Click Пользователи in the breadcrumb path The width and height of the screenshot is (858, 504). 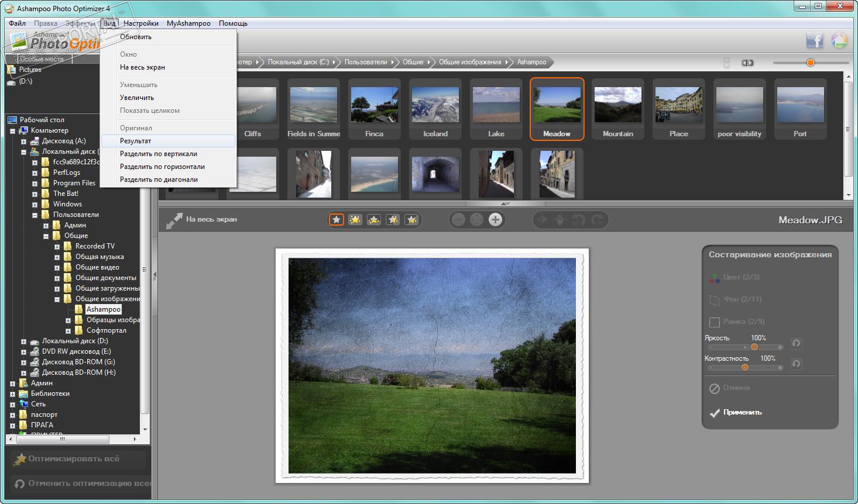click(366, 62)
